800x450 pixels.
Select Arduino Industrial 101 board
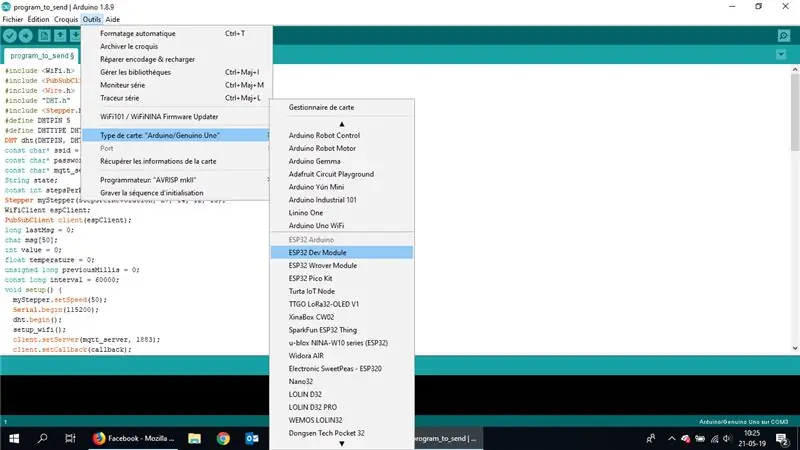point(342,200)
